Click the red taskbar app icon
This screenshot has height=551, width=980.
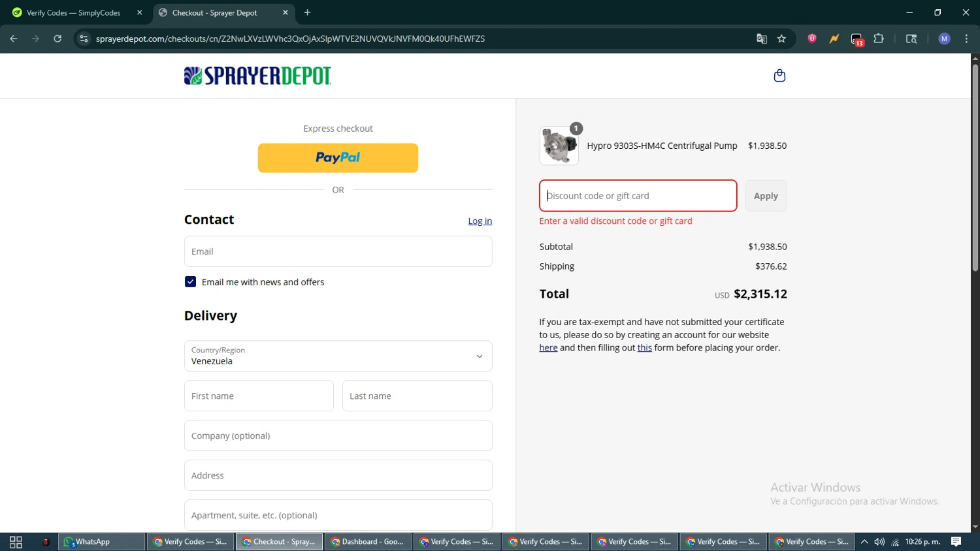point(46,542)
